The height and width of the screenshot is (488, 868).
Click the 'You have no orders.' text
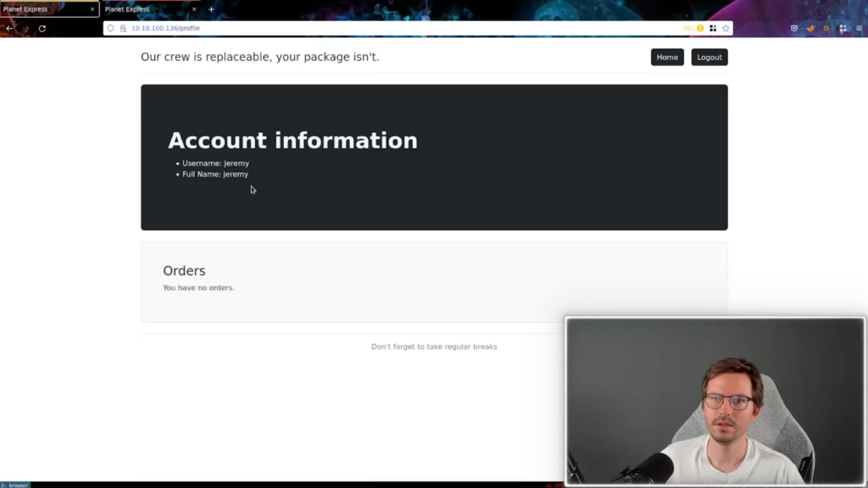tap(198, 288)
